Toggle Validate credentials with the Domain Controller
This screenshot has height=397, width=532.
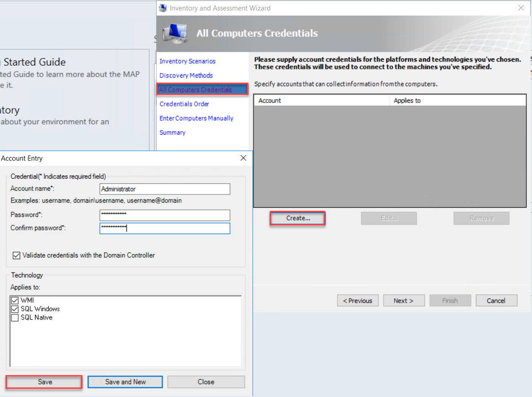(x=16, y=256)
